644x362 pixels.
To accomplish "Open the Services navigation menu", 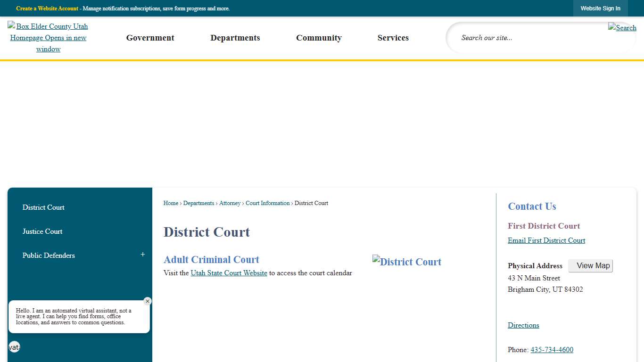I will coord(393,38).
